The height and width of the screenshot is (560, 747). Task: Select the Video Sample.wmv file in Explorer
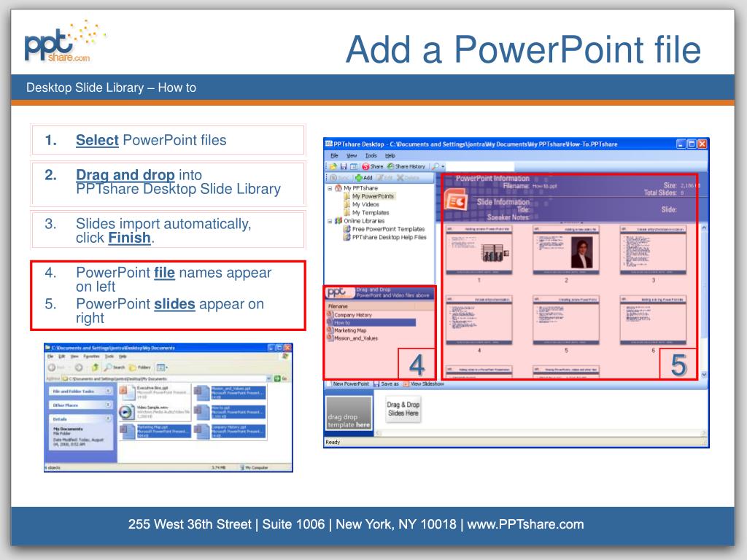[x=155, y=412]
